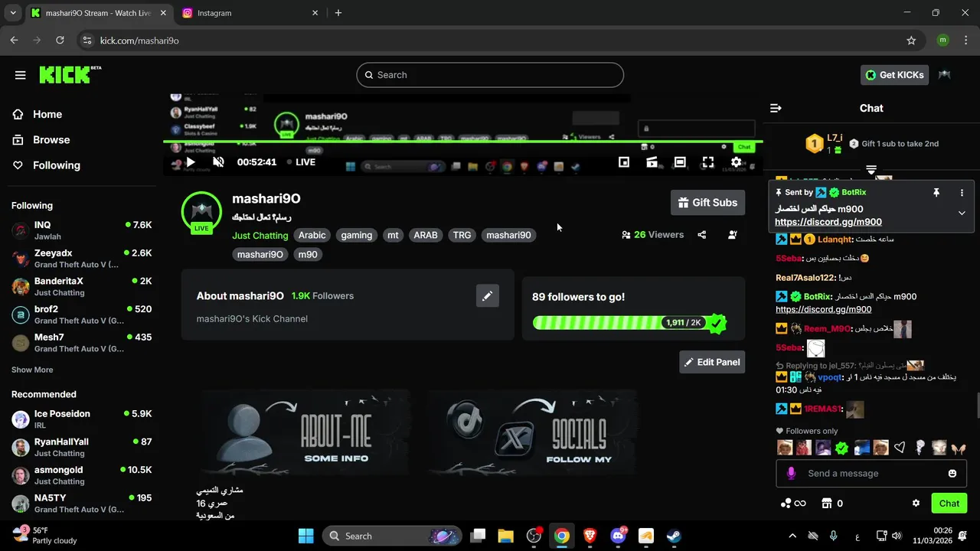Open video player settings gear

click(736, 162)
